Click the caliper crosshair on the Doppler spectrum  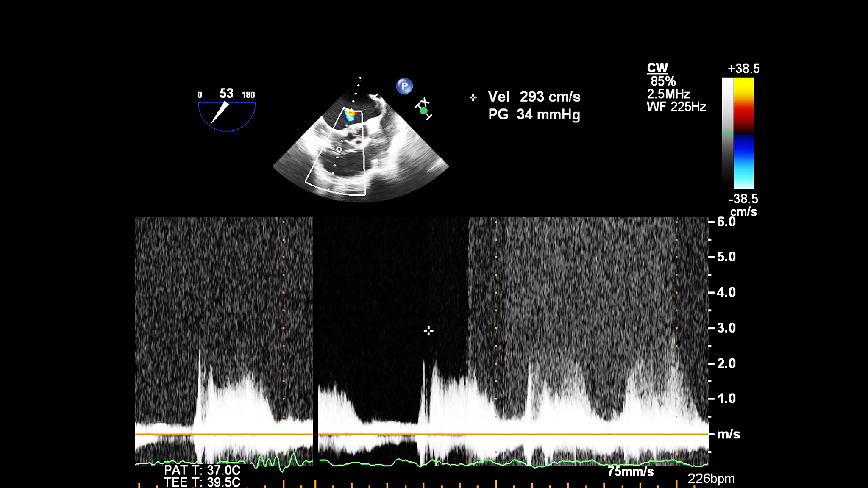tap(428, 331)
